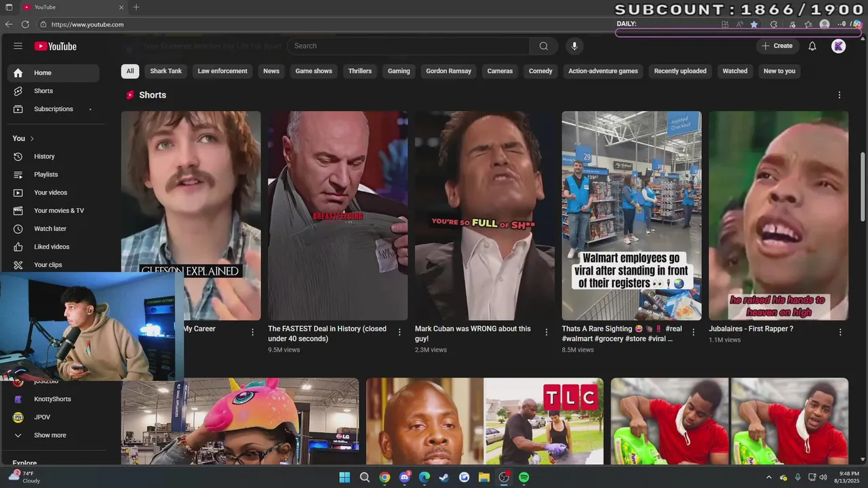868x488 pixels.
Task: Open taskbar search magnifier
Action: coord(365,477)
